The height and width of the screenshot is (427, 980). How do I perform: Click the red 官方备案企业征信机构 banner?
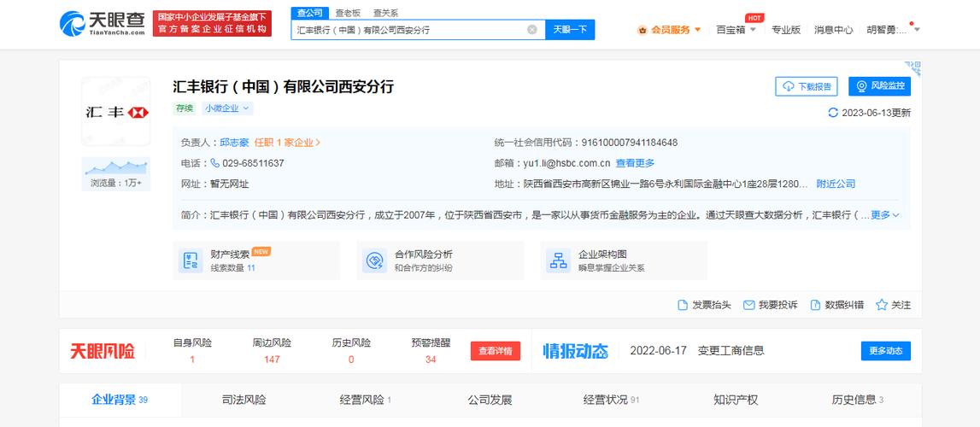(213, 23)
